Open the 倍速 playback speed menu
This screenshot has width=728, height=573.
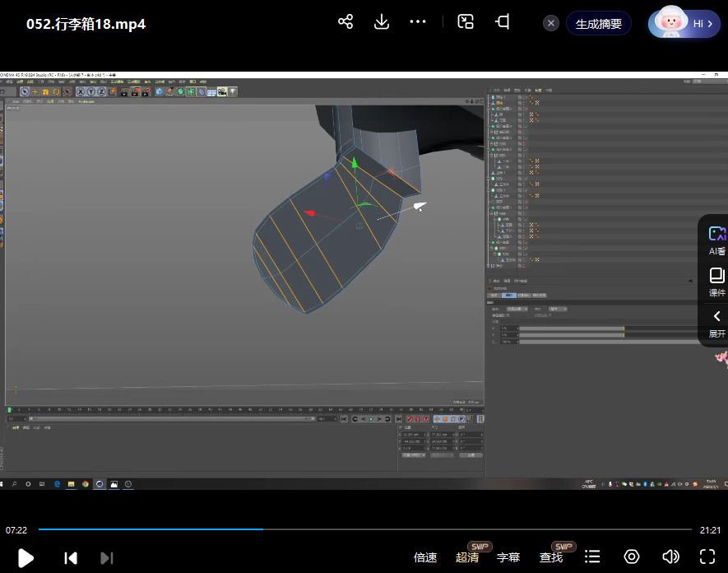click(425, 557)
